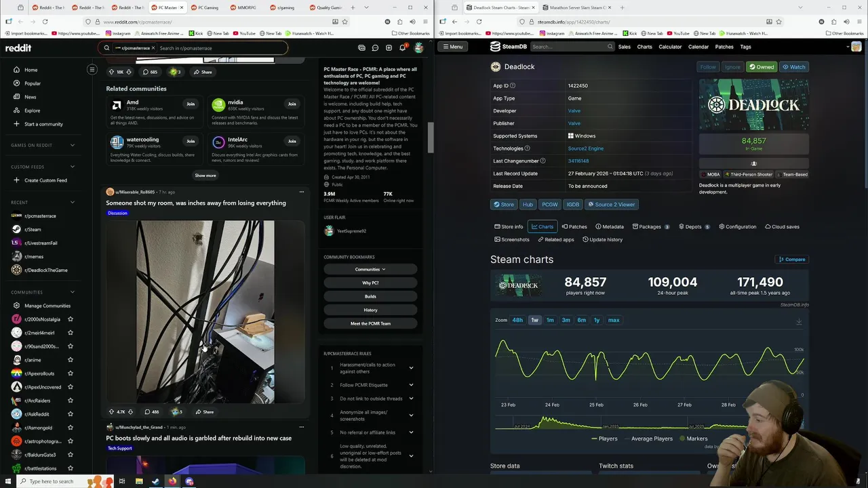Open SteamDB Sales nav item
Viewport: 868px width, 488px height.
(624, 47)
